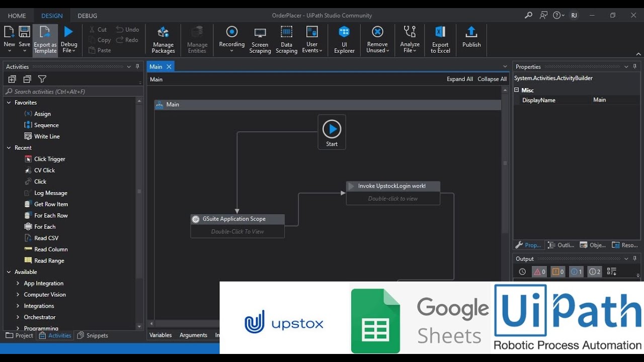Switch to the DESIGN tab

[x=52, y=16]
